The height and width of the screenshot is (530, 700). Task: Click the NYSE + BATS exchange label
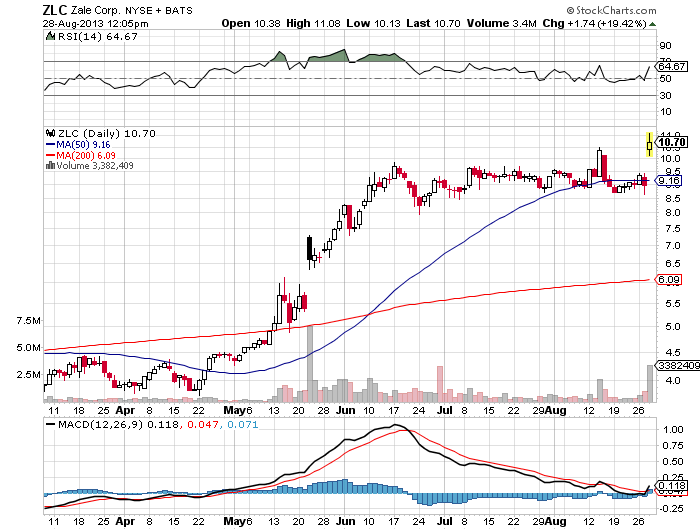(158, 11)
